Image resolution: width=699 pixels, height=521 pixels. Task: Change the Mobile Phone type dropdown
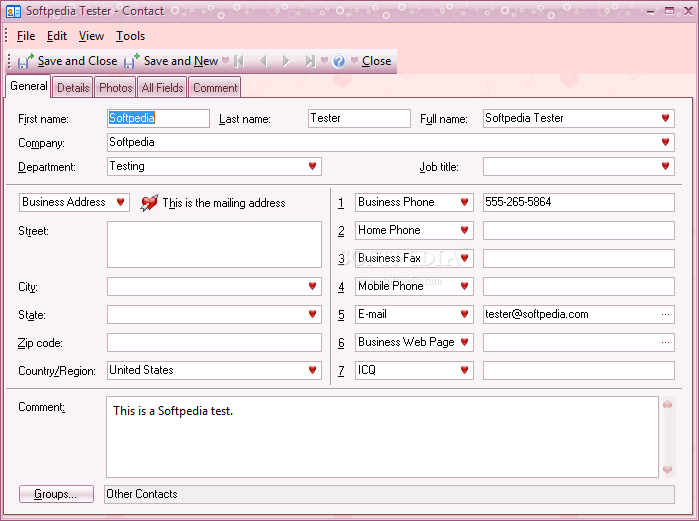[x=464, y=286]
